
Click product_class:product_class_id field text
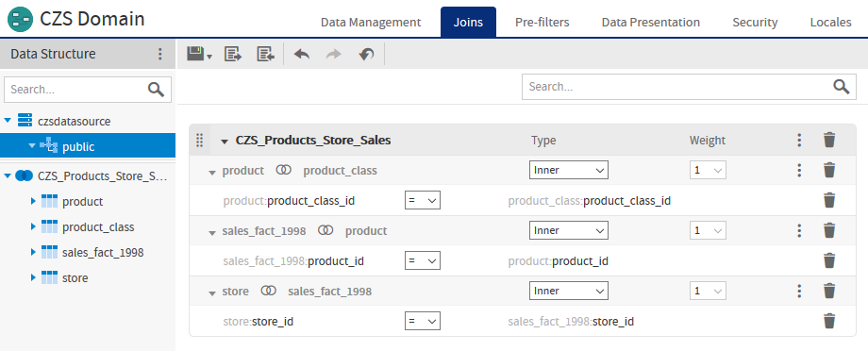pyautogui.click(x=590, y=200)
